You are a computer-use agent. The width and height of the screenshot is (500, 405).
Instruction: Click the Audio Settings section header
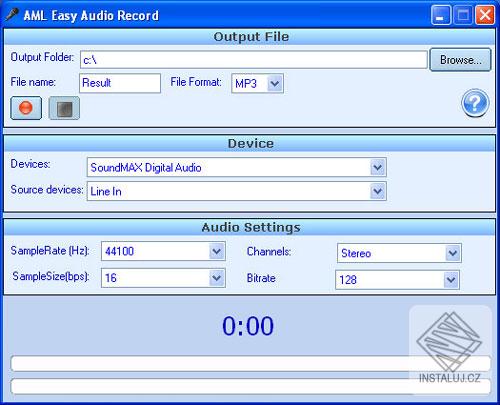(x=250, y=227)
